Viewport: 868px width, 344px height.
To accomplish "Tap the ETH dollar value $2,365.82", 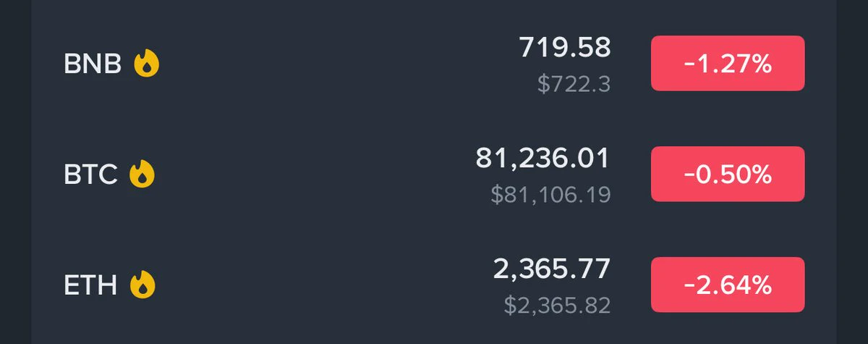I will pos(558,305).
